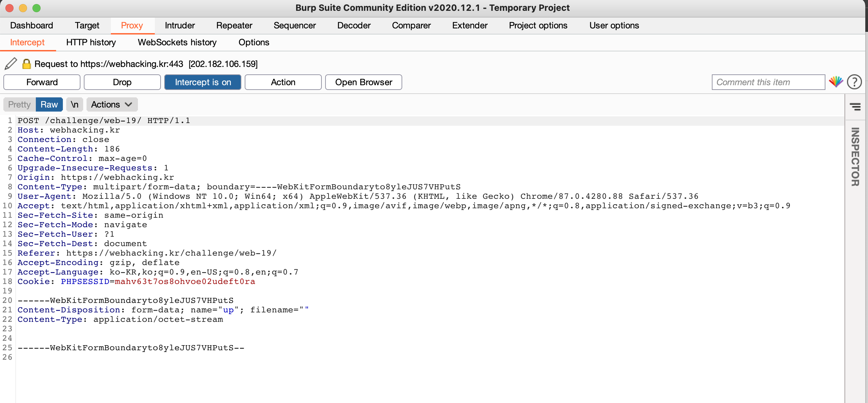Click the yellow TLS lock icon

tap(26, 64)
